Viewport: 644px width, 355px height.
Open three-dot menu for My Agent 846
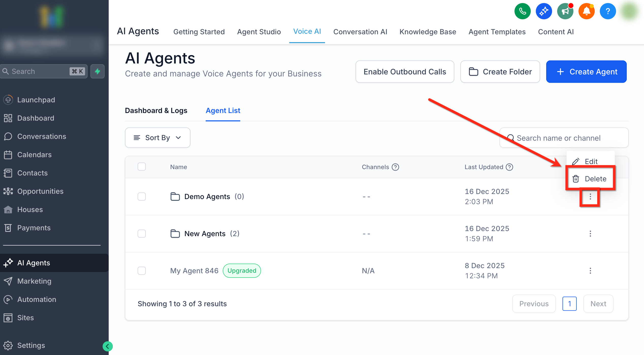coord(590,271)
